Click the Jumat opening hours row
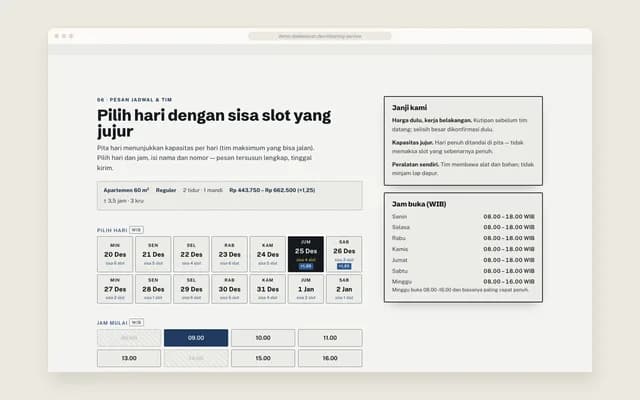This screenshot has height=400, width=640. (x=463, y=260)
